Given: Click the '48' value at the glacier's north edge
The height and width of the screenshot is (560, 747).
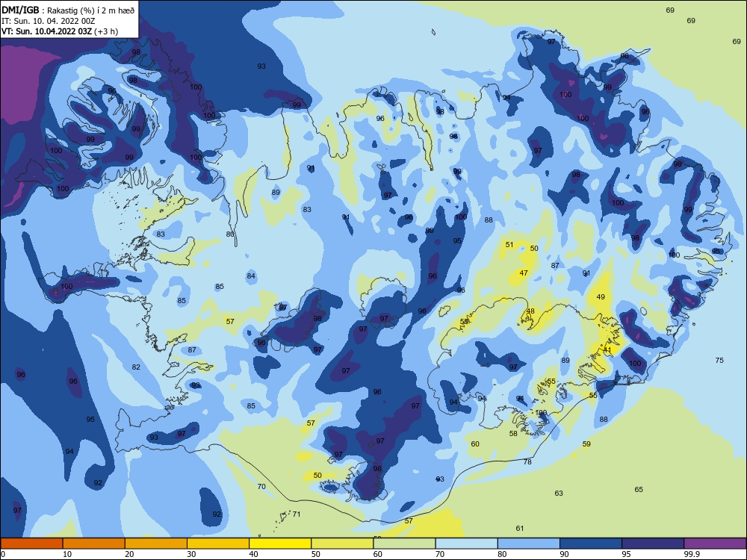Looking at the screenshot, I should pyautogui.click(x=530, y=311).
